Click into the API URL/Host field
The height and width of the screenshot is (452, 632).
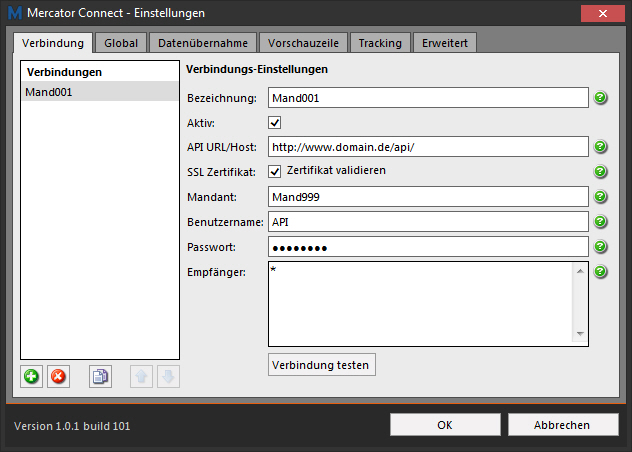(428, 146)
